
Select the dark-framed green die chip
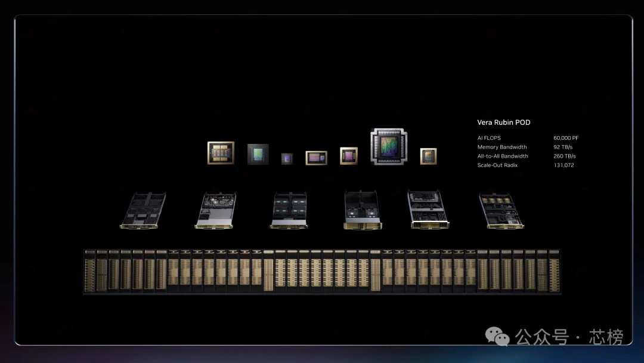(258, 154)
